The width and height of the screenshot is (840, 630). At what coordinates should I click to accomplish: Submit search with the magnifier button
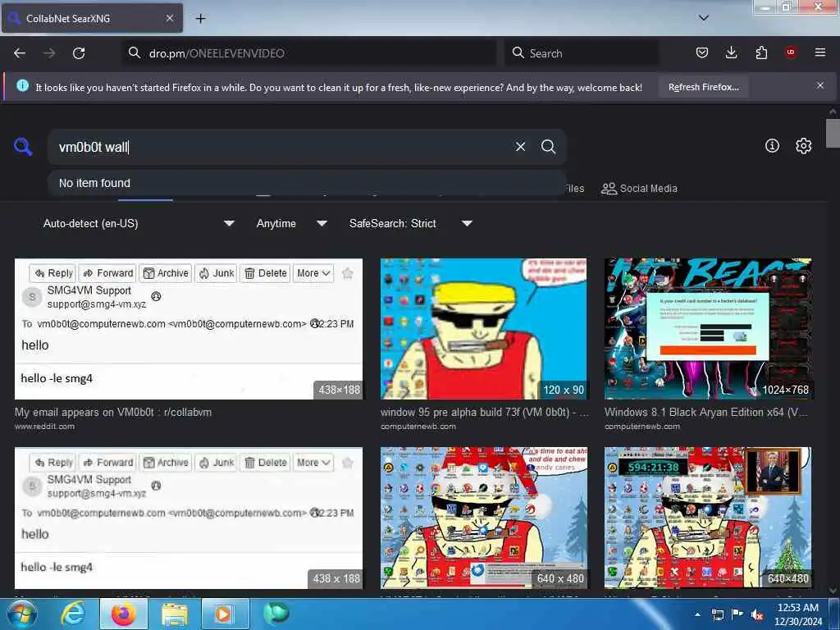coord(548,147)
